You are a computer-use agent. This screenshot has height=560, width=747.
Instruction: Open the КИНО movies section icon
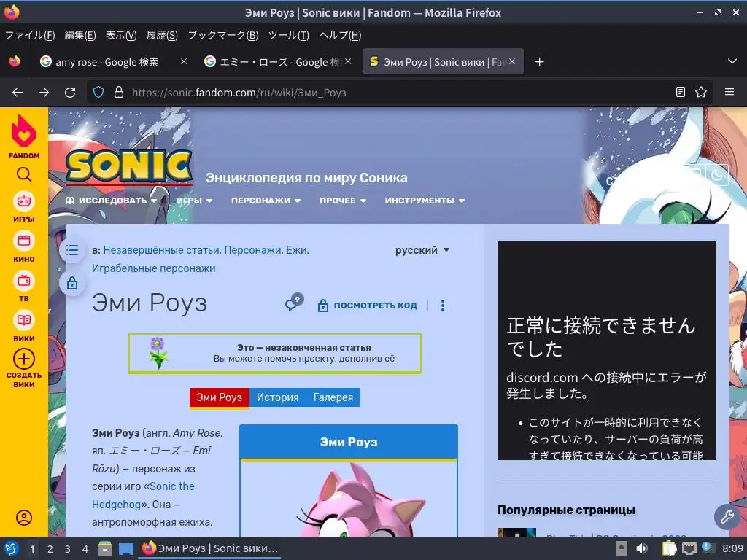coord(24,241)
